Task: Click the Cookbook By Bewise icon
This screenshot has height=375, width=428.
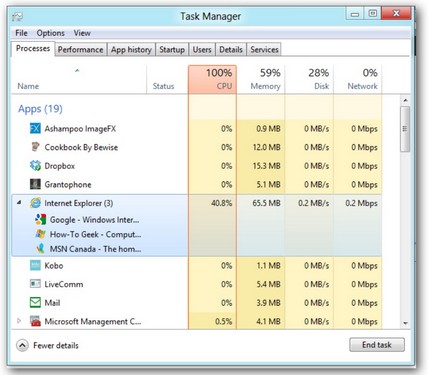Action: point(35,147)
